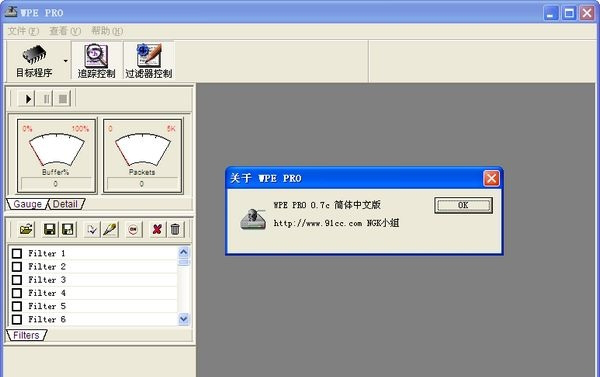Click the filter list scroll up arrow

pos(184,252)
